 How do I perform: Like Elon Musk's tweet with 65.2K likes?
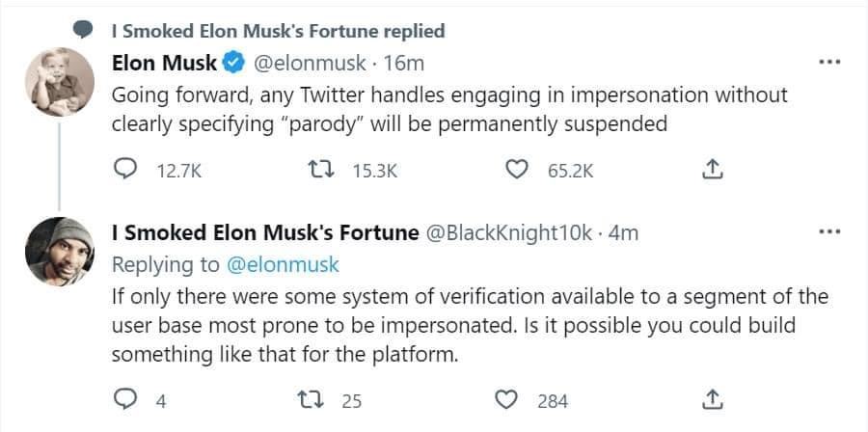click(520, 171)
